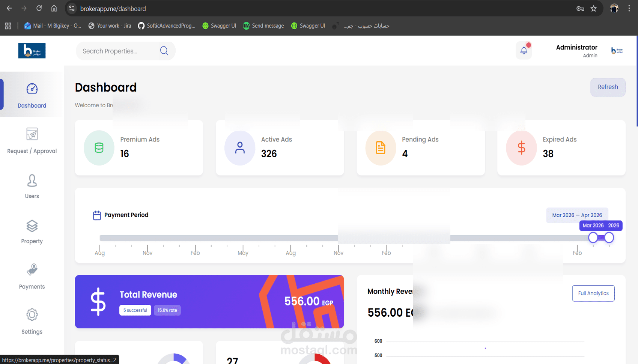Open the Mail - M Blgikey bookmark

click(53, 26)
